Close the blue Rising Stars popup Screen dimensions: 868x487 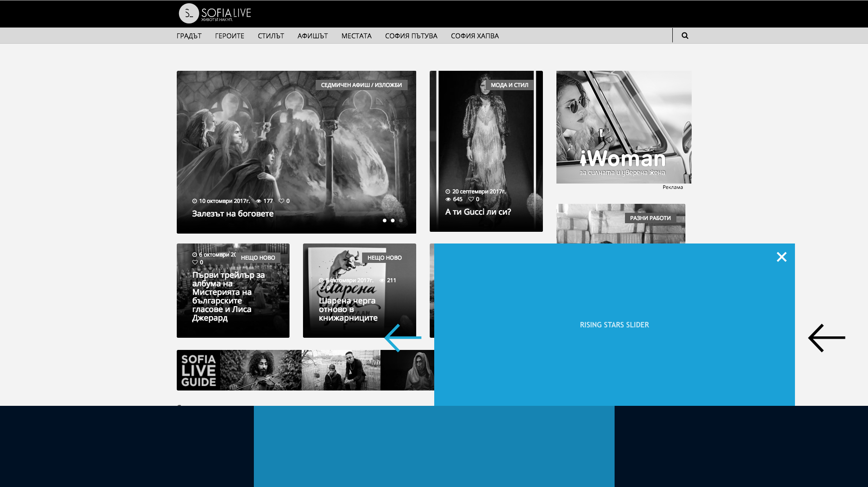click(781, 257)
